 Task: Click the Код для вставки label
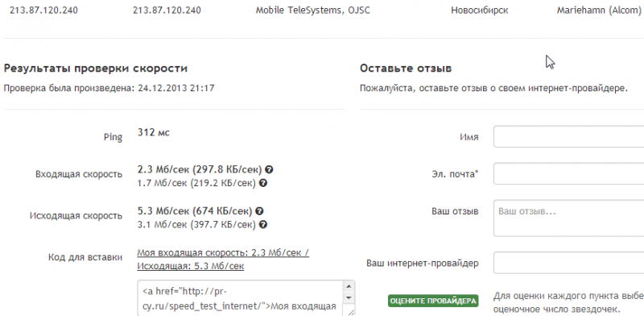(x=85, y=258)
